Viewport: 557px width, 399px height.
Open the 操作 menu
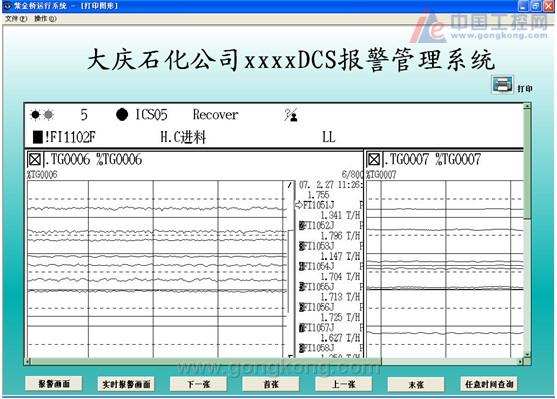pos(45,18)
